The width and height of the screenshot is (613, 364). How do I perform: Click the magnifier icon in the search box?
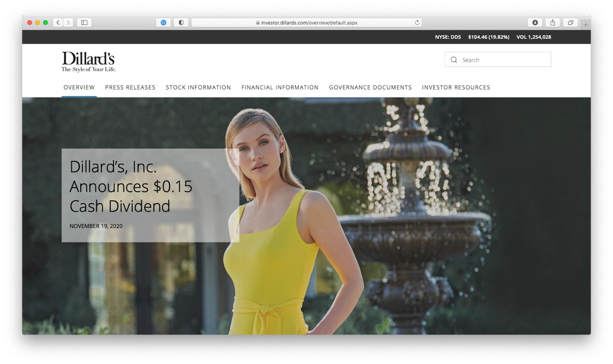coord(454,60)
